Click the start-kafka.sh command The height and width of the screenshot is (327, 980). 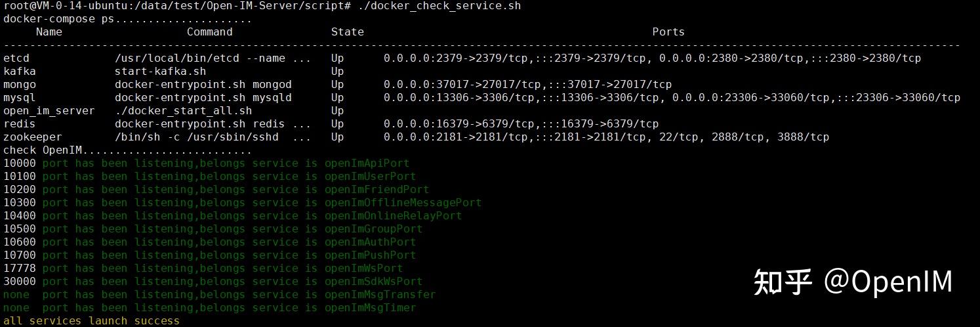pos(160,72)
